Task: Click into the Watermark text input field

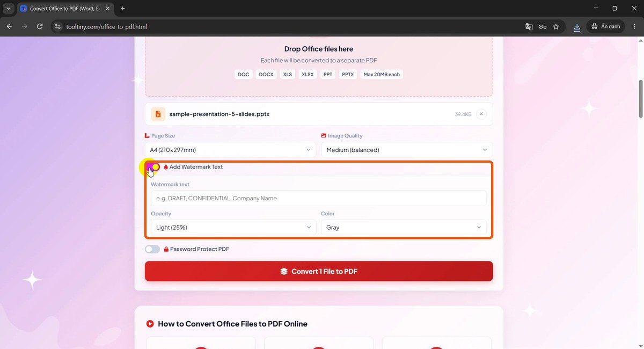Action: point(319,198)
